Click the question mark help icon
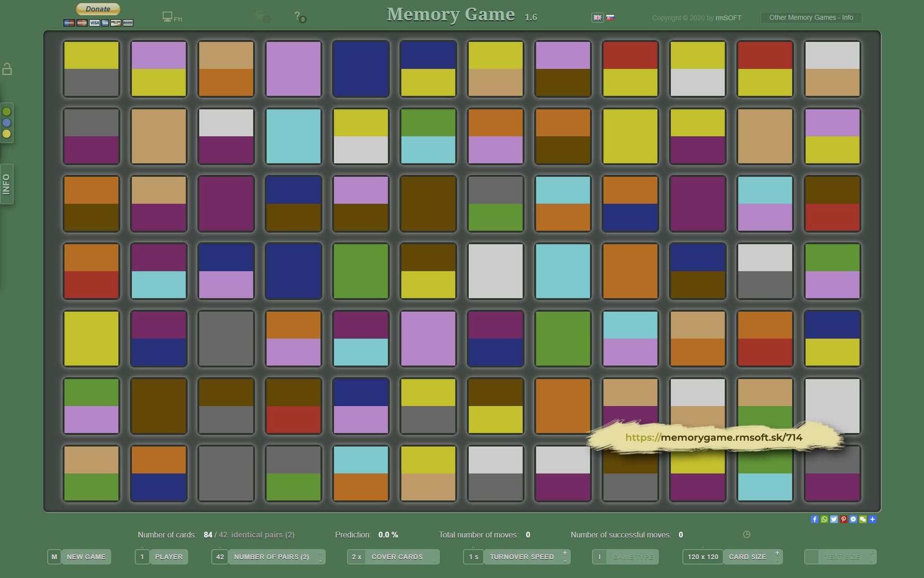 pyautogui.click(x=297, y=16)
